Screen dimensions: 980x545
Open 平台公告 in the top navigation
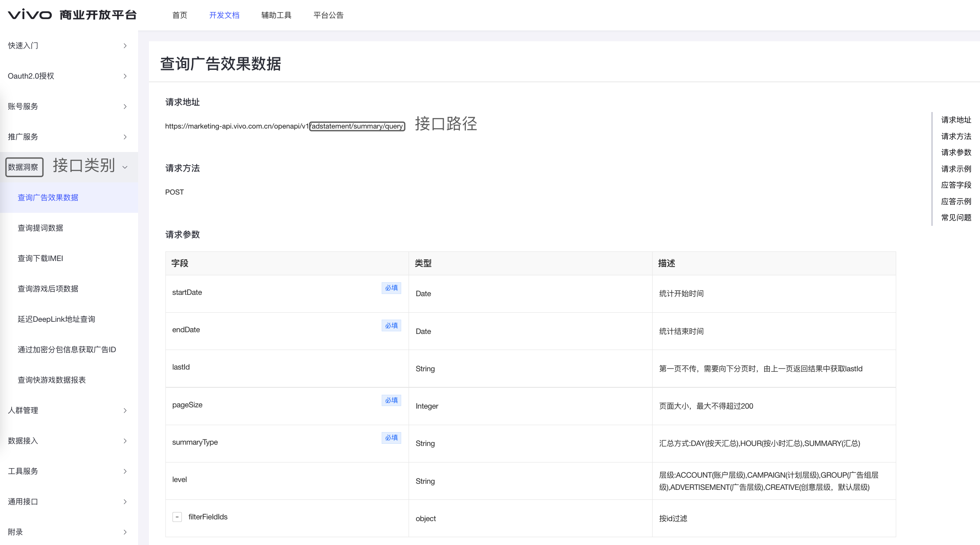328,15
